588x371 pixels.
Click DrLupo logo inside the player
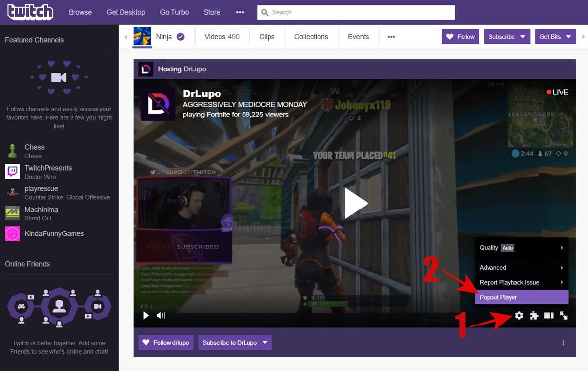point(158,104)
